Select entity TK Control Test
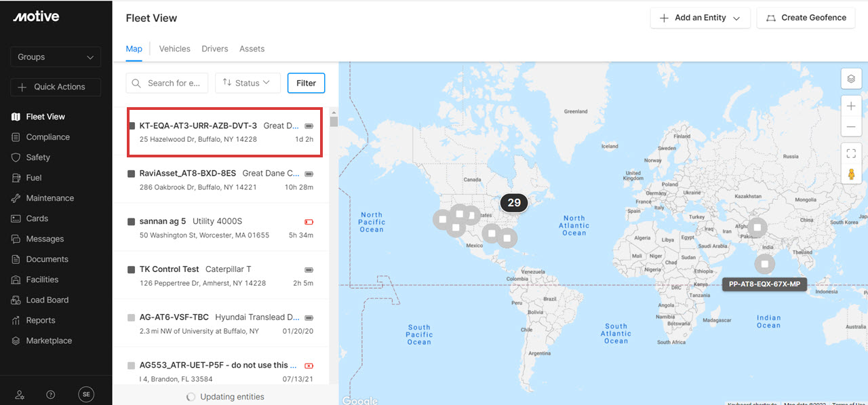The width and height of the screenshot is (868, 405). point(220,275)
